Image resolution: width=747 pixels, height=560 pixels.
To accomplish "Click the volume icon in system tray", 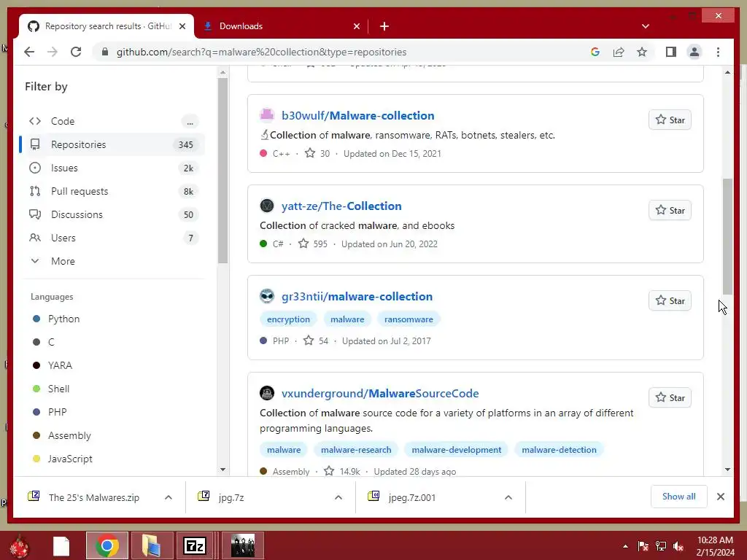I will pos(678,546).
